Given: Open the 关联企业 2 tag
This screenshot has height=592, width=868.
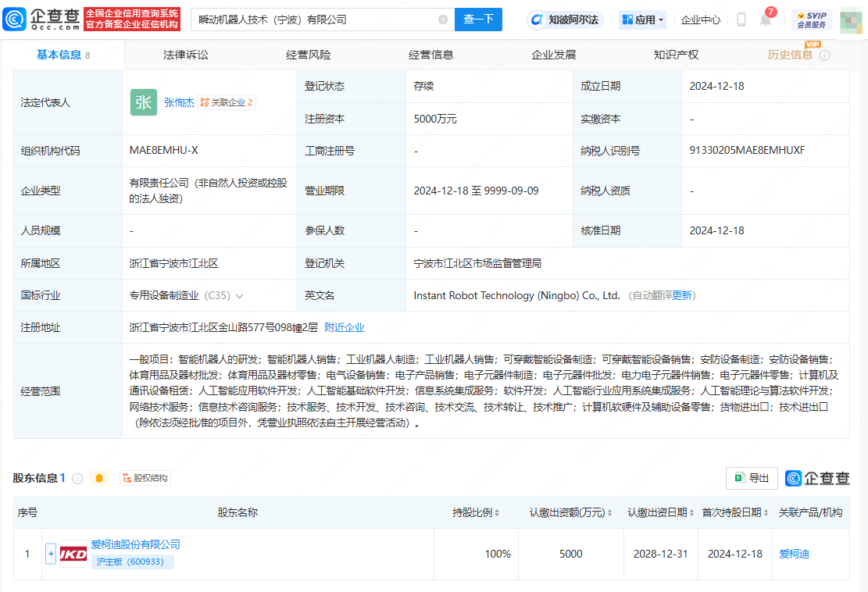Looking at the screenshot, I should point(227,102).
